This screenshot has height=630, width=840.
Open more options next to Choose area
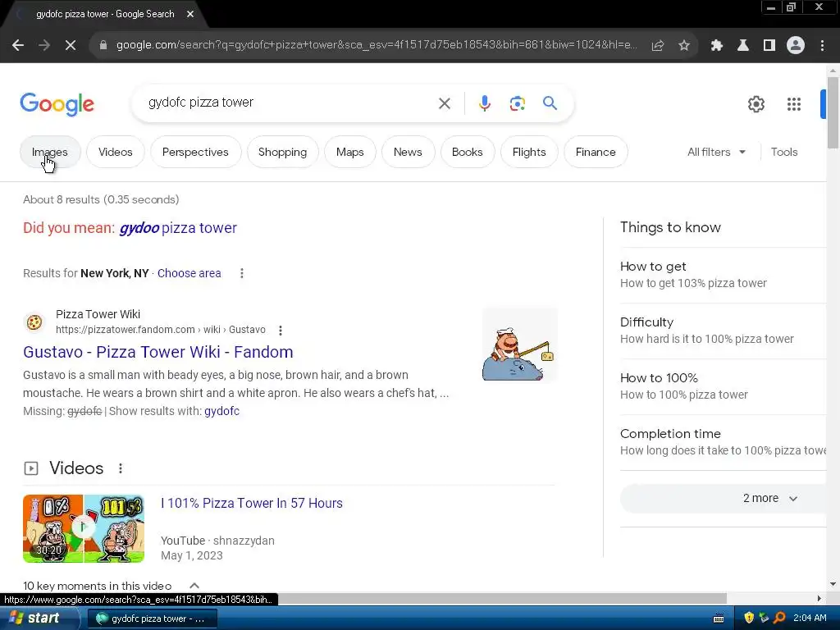click(242, 273)
